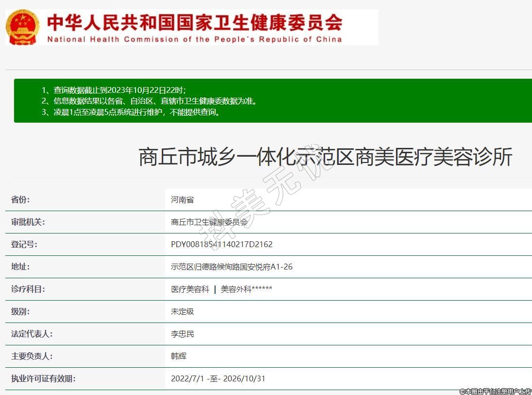The image size is (532, 395).
Task: Click the 本图由平台注册用户上传 watermark text
Action: pos(495,391)
